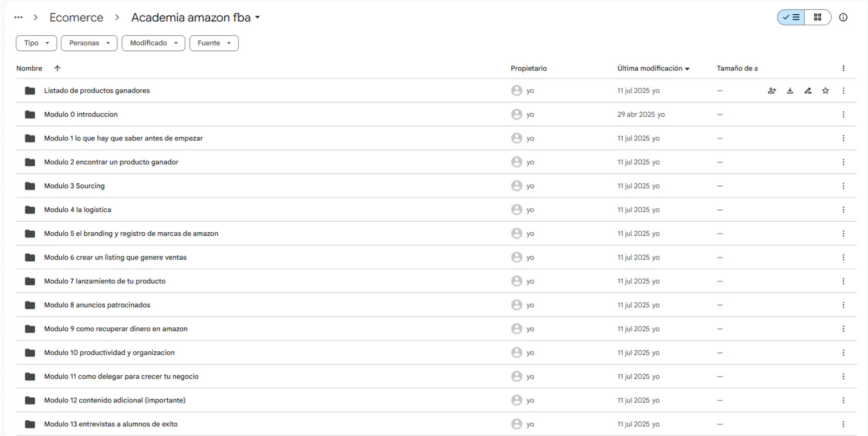Show hidden breadcrumb folders via ellipsis
Screen dimensions: 868x436
pyautogui.click(x=18, y=17)
